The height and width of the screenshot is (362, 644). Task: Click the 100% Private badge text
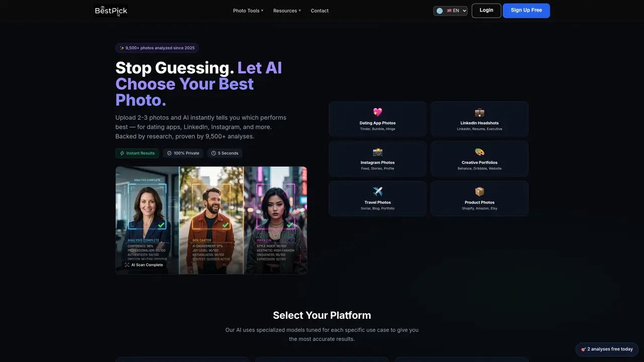pos(187,153)
